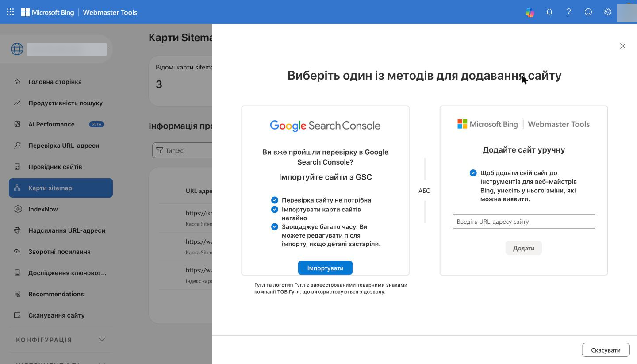Click the gear icon beside IndexNow
Viewport: 637px width, 364px height.
[17, 209]
